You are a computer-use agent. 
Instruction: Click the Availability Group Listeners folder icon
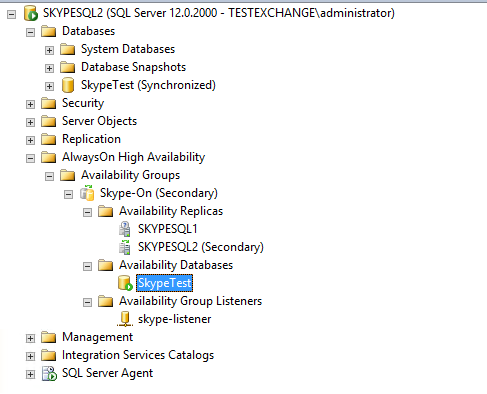(x=106, y=301)
